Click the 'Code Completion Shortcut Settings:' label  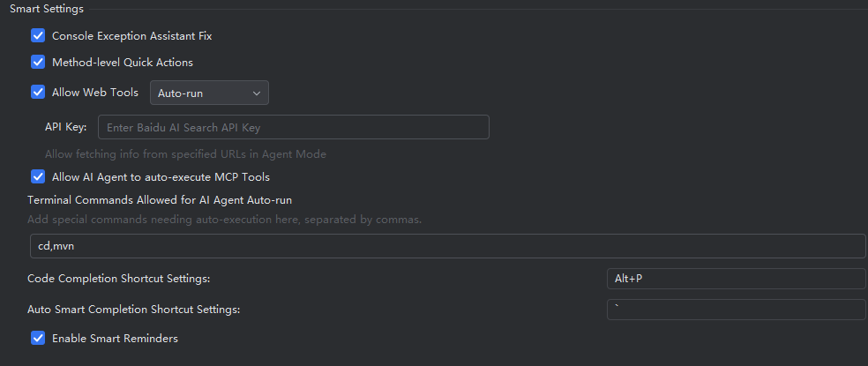tap(118, 279)
